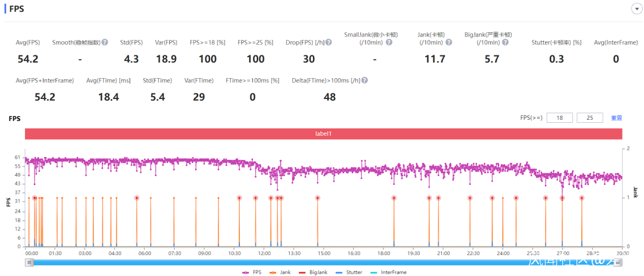Click the BigJank marker near 18:30 on chart
This screenshot has height=276, width=644.
click(x=394, y=198)
